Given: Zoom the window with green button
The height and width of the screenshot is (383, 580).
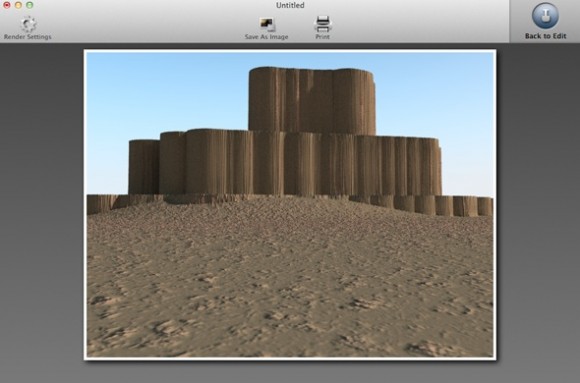Looking at the screenshot, I should click(30, 5).
